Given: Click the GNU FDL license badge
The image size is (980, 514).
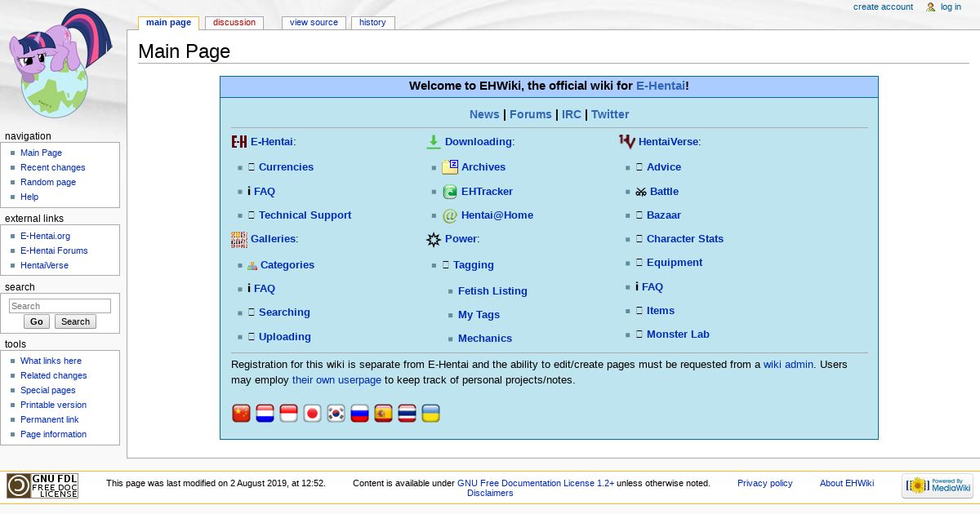Looking at the screenshot, I should pos(42,486).
